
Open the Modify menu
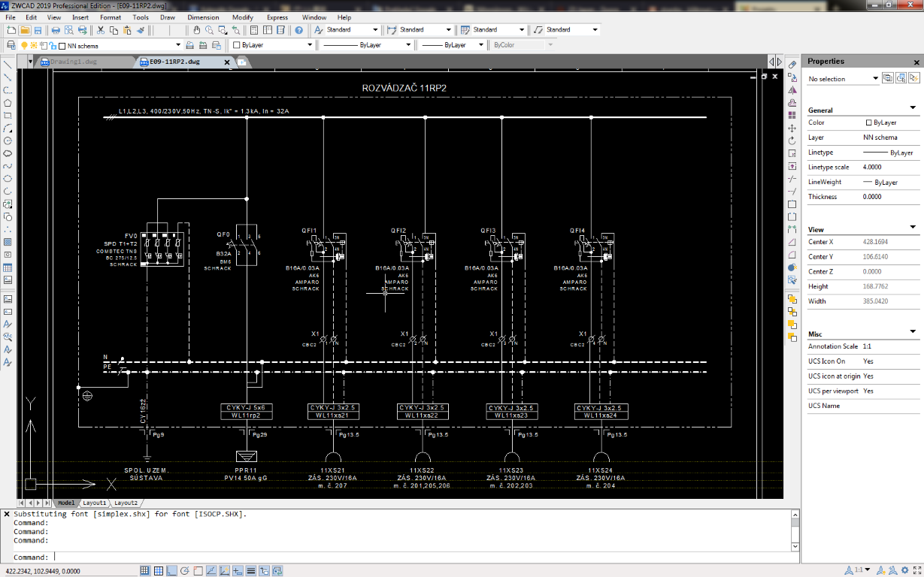(243, 17)
